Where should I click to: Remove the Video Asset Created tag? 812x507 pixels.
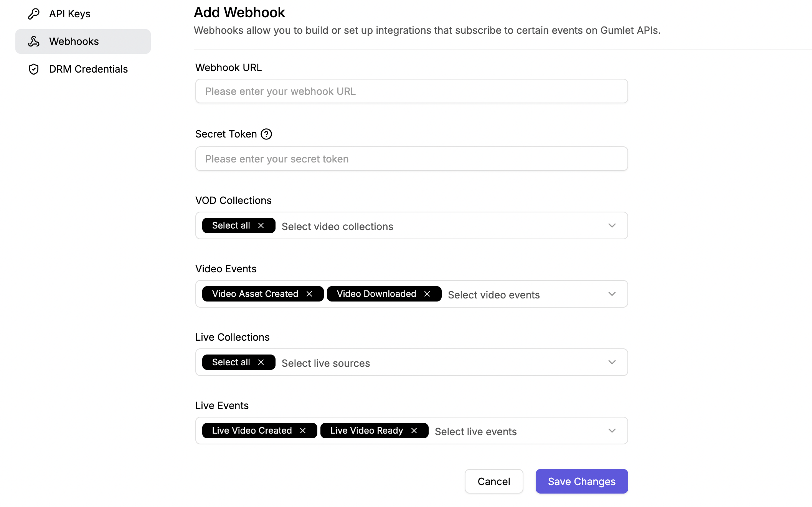point(309,294)
